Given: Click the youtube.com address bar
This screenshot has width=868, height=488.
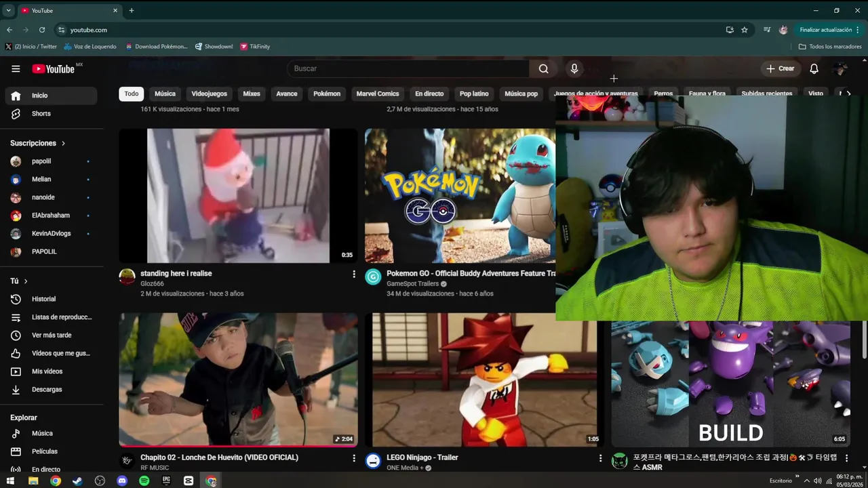Looking at the screenshot, I should point(389,30).
